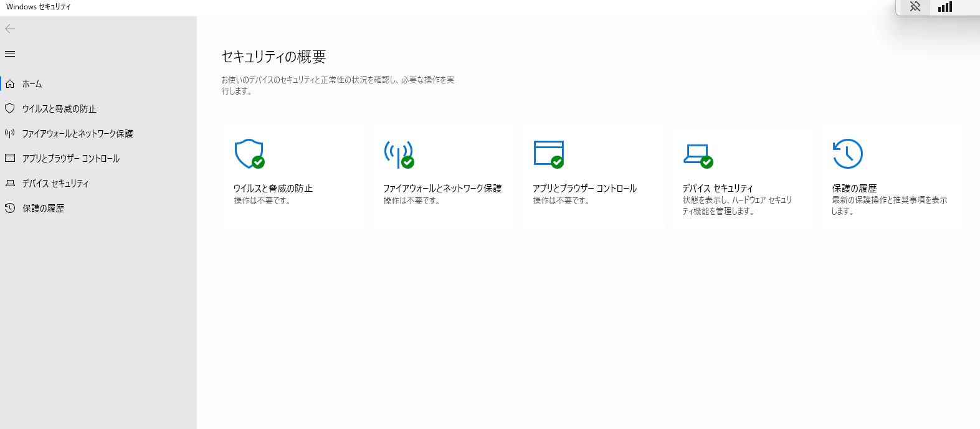
Task: Click the Windows セキュリティ window title
Action: coord(38,7)
